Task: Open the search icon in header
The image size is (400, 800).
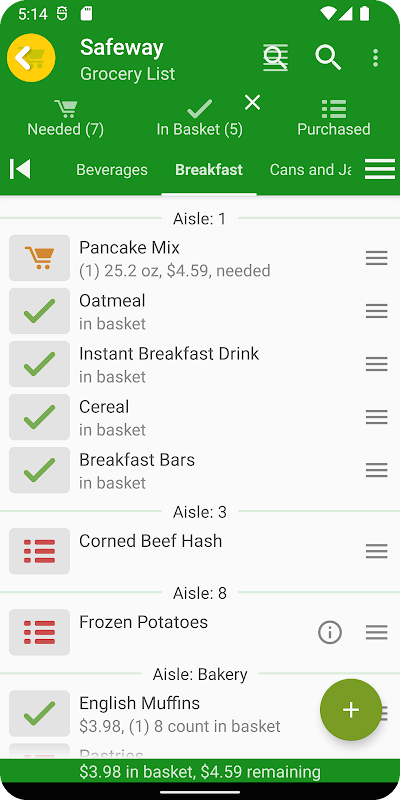Action: click(x=328, y=58)
